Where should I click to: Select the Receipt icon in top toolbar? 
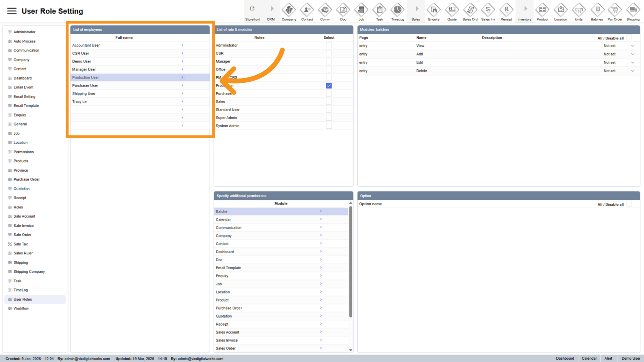[x=506, y=10]
